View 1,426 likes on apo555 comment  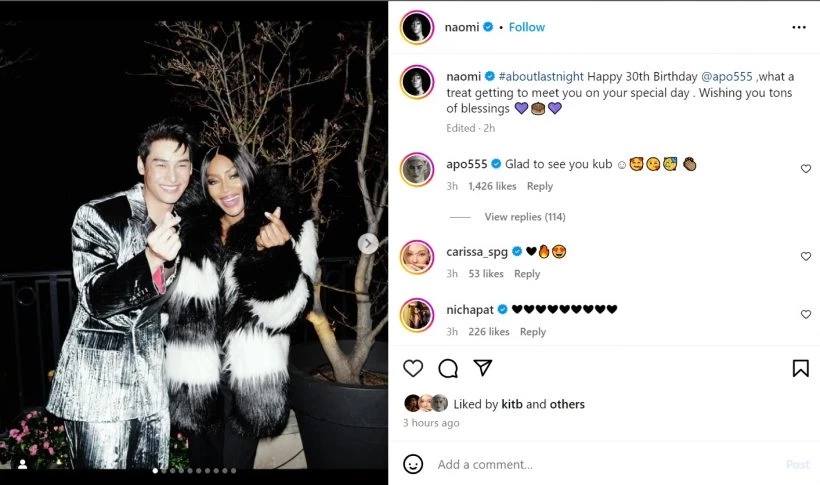[492, 186]
